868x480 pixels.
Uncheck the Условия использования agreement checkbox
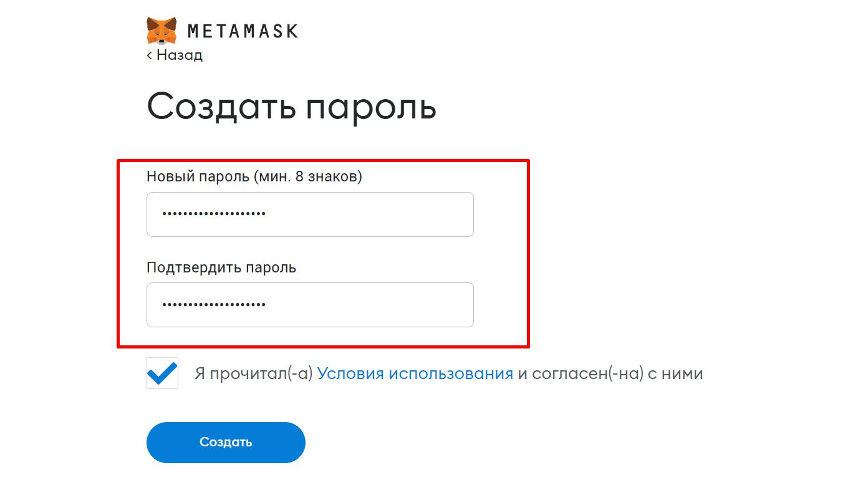pyautogui.click(x=162, y=373)
